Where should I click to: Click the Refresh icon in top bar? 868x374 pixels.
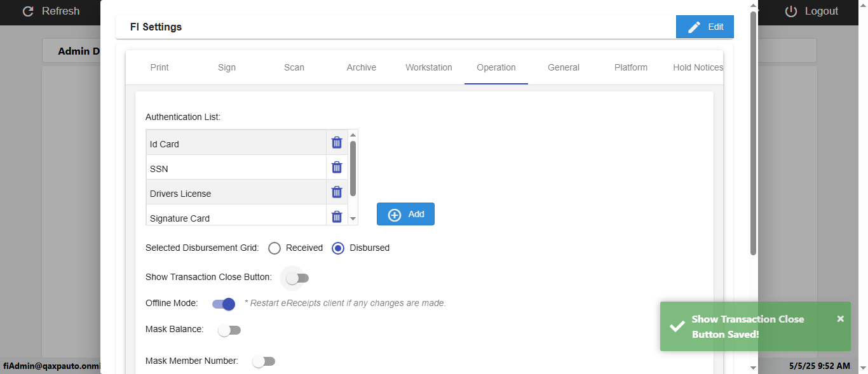pos(28,11)
